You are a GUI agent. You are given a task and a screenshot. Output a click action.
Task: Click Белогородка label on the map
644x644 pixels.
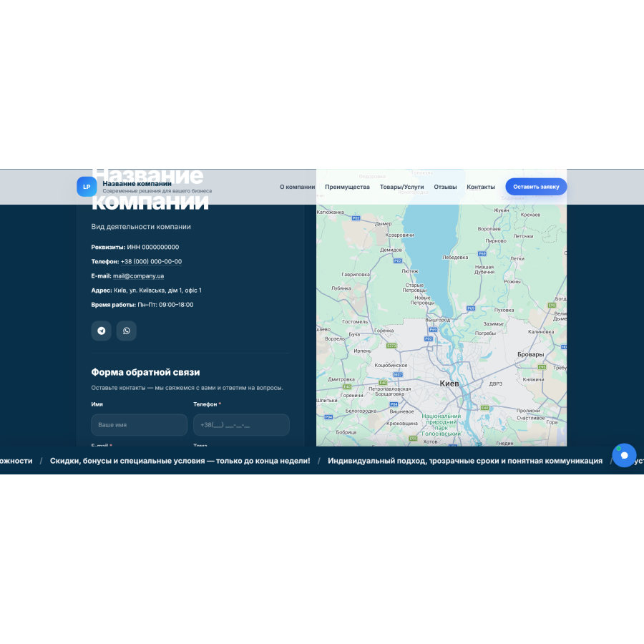361,411
